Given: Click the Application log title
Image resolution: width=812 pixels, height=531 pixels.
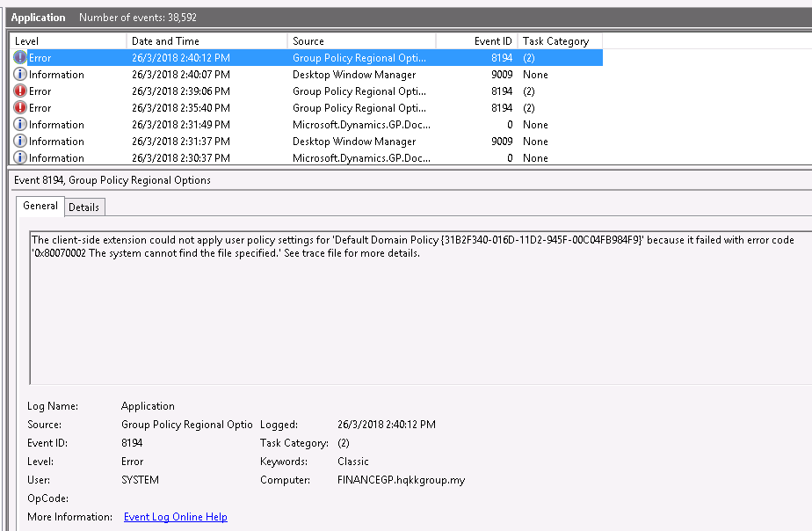Looking at the screenshot, I should click(39, 17).
